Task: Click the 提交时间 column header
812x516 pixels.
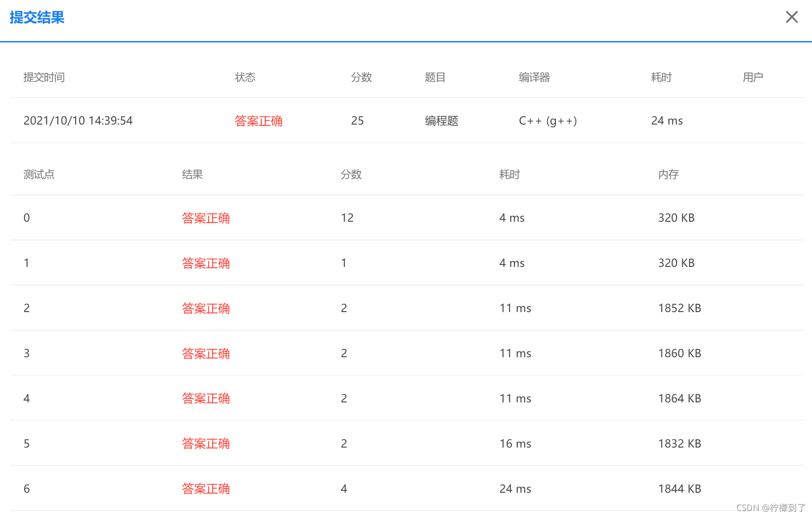Action: pos(44,78)
